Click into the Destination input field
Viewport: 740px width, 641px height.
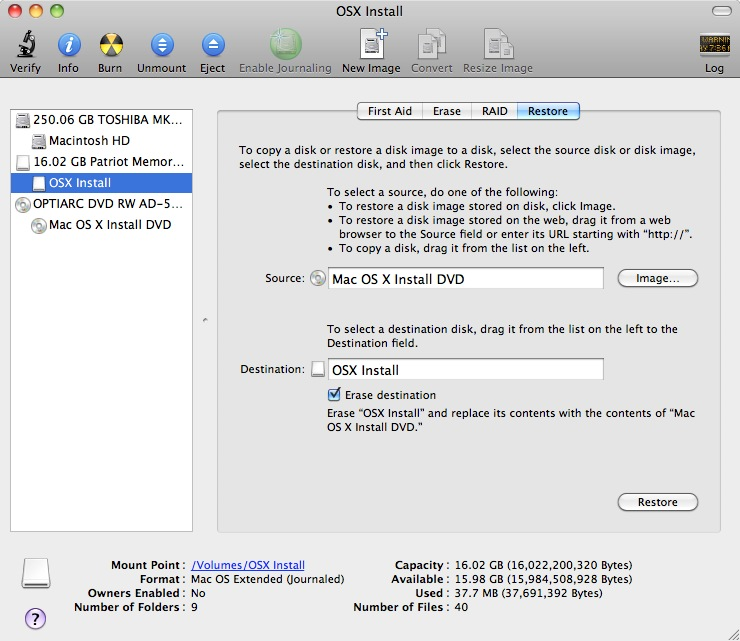pyautogui.click(x=465, y=369)
